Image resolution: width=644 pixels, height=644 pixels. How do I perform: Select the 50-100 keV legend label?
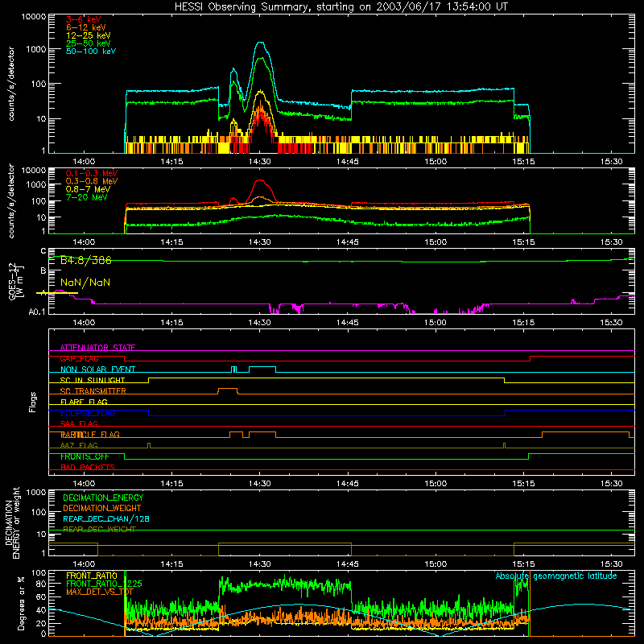[x=91, y=52]
